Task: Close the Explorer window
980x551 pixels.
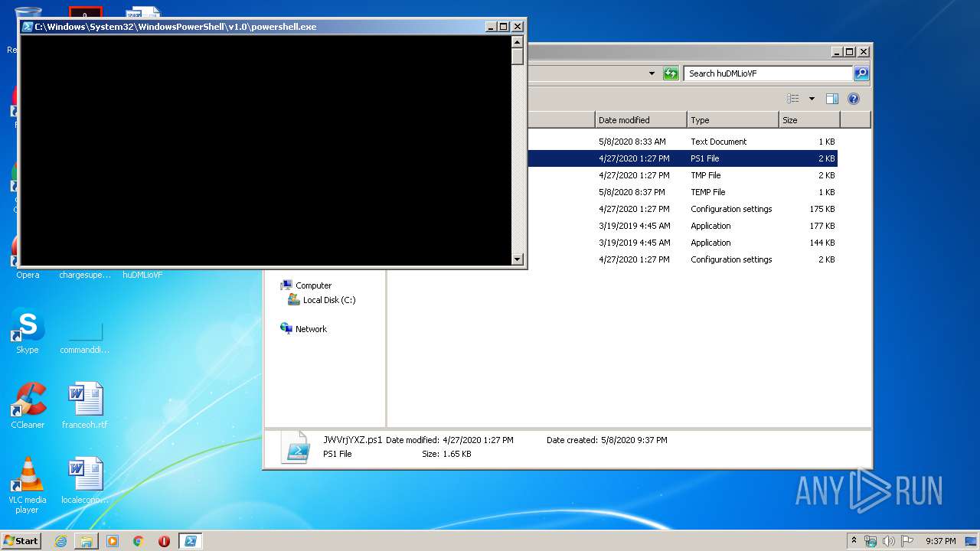Action: tap(863, 52)
